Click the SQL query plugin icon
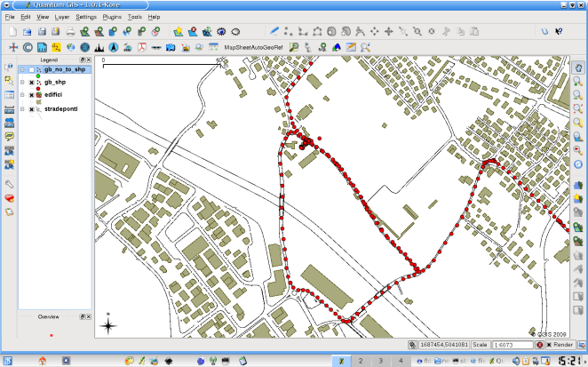588x367 pixels. 322,47
